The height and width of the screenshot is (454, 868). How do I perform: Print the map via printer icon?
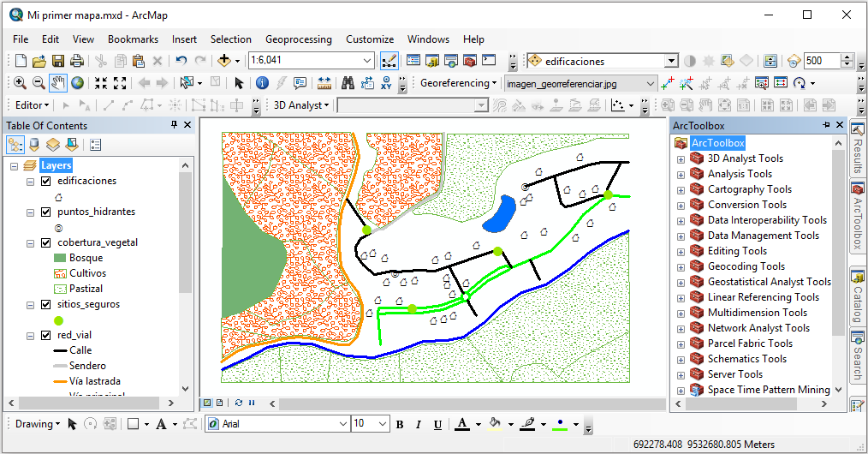click(x=77, y=60)
